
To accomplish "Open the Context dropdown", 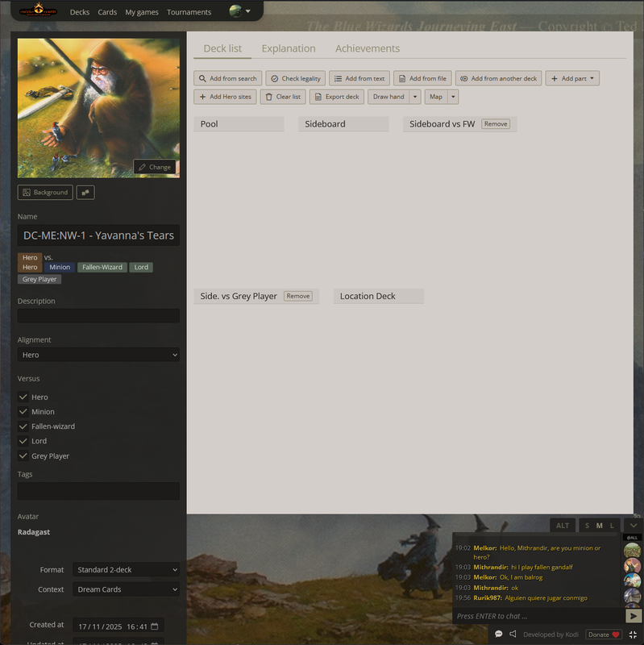I will point(127,589).
